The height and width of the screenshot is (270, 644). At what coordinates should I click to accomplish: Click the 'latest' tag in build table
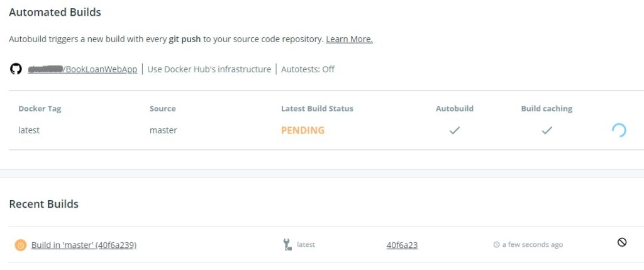pyautogui.click(x=29, y=130)
